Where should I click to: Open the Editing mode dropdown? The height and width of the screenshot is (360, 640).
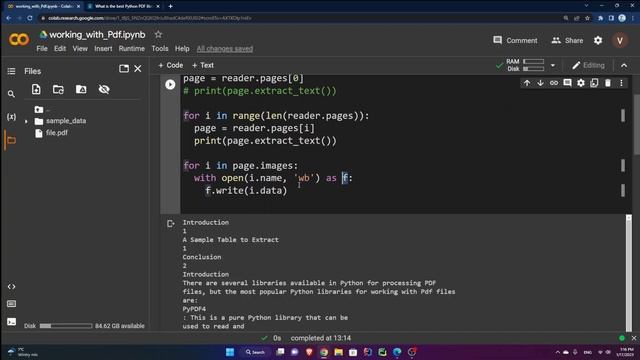(588, 65)
